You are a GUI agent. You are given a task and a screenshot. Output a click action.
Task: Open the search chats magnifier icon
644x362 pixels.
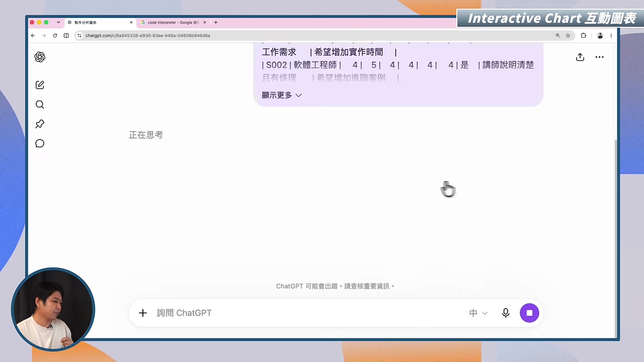(x=40, y=105)
